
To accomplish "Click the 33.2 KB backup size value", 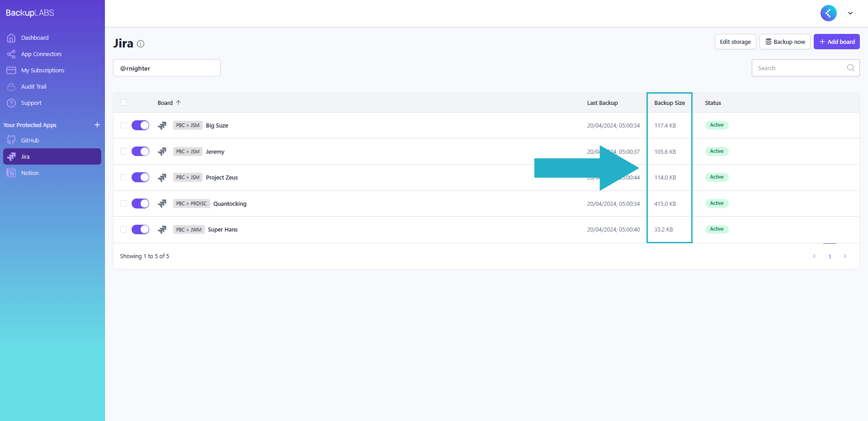I will point(663,230).
